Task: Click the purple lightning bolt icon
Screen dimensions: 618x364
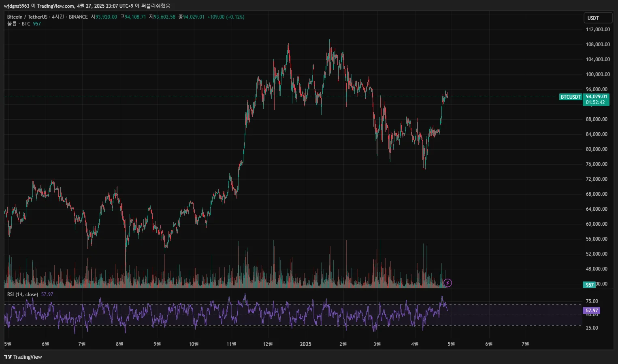Action: pyautogui.click(x=448, y=283)
